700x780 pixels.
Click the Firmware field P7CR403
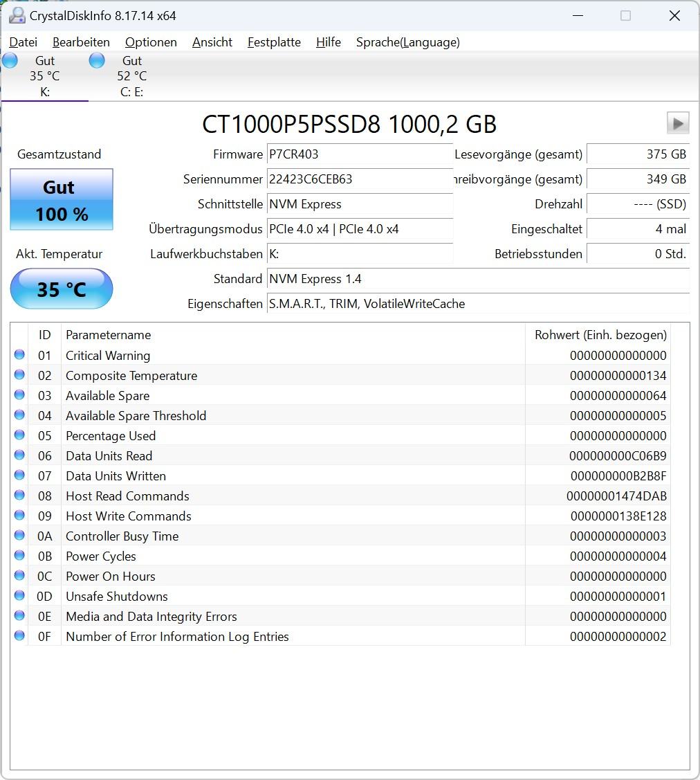pos(360,154)
